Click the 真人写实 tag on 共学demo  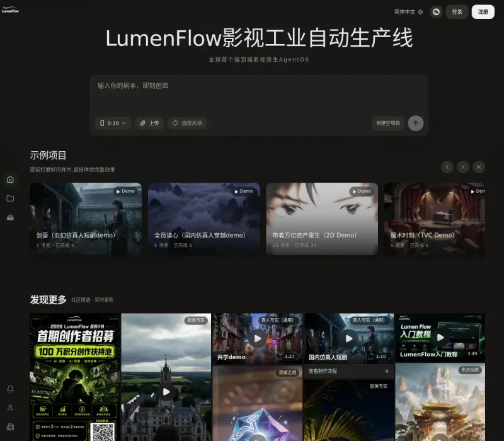coord(277,320)
